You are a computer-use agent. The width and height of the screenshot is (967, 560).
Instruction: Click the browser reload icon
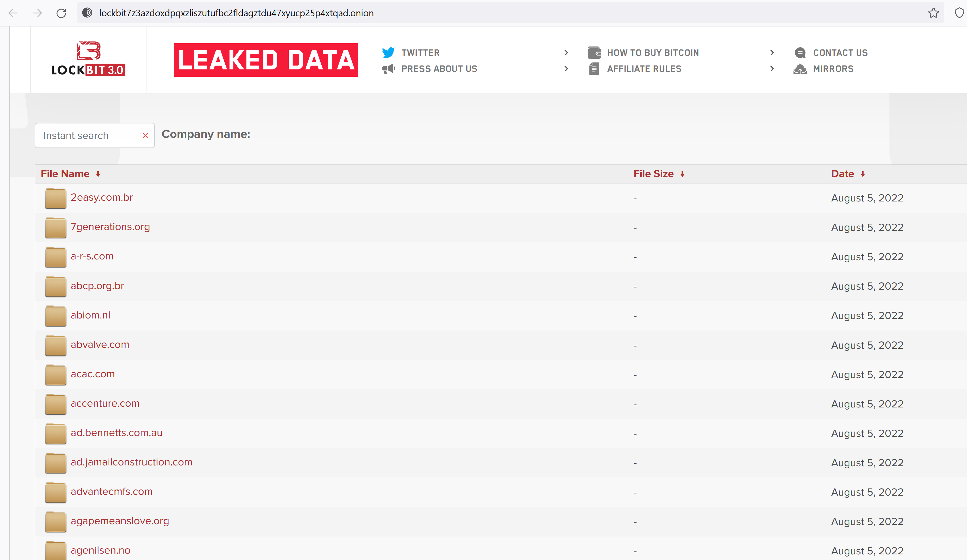click(x=61, y=13)
